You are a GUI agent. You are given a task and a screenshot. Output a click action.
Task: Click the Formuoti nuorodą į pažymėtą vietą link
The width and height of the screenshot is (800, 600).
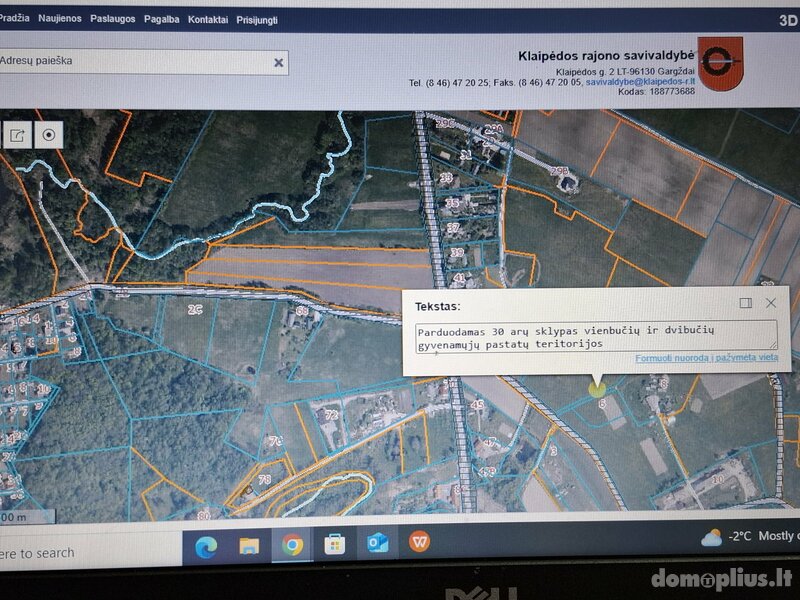coord(707,358)
